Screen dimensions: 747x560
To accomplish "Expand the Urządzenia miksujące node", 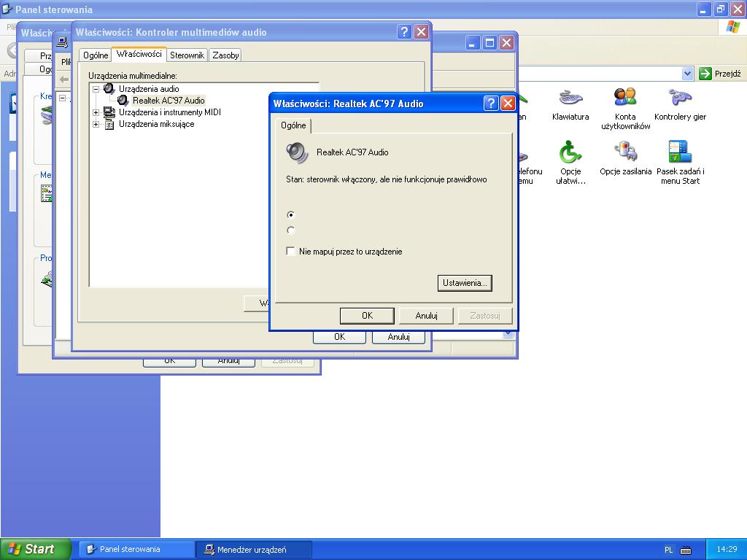I will [96, 124].
